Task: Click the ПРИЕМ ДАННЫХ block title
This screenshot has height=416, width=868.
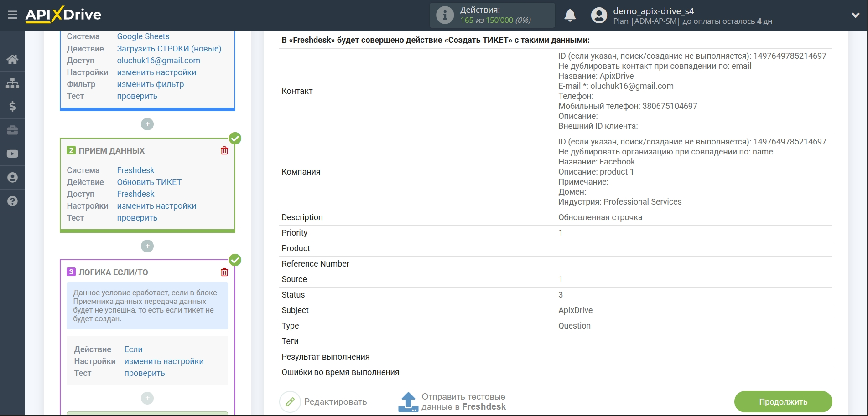Action: tap(112, 151)
